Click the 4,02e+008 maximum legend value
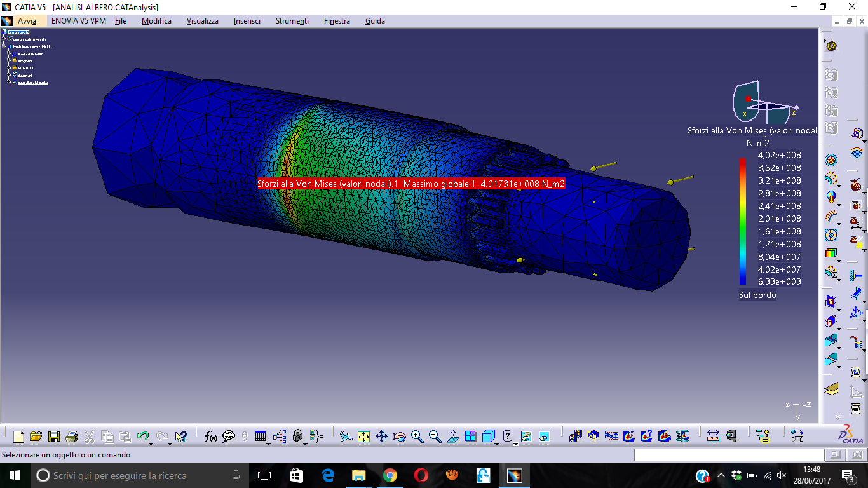The width and height of the screenshot is (868, 488). coord(779,155)
